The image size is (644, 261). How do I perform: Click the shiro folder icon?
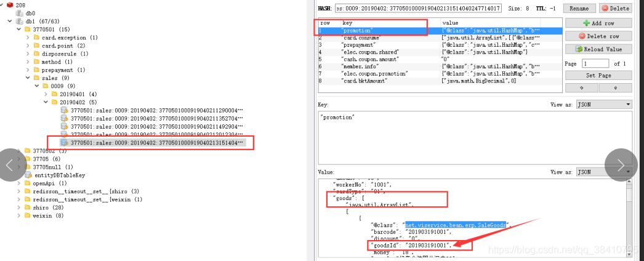[28, 207]
